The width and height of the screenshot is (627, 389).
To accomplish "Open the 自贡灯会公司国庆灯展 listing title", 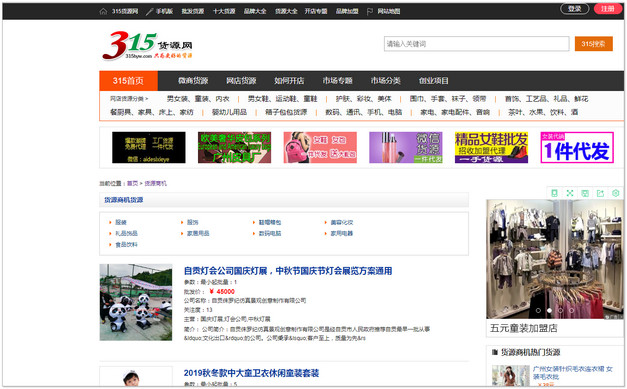I will [288, 271].
